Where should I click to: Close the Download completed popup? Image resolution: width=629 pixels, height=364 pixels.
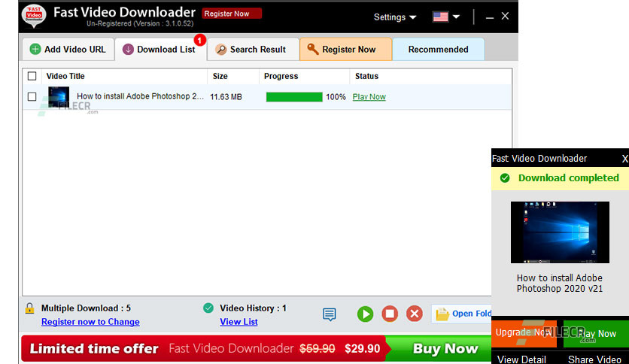pos(624,159)
